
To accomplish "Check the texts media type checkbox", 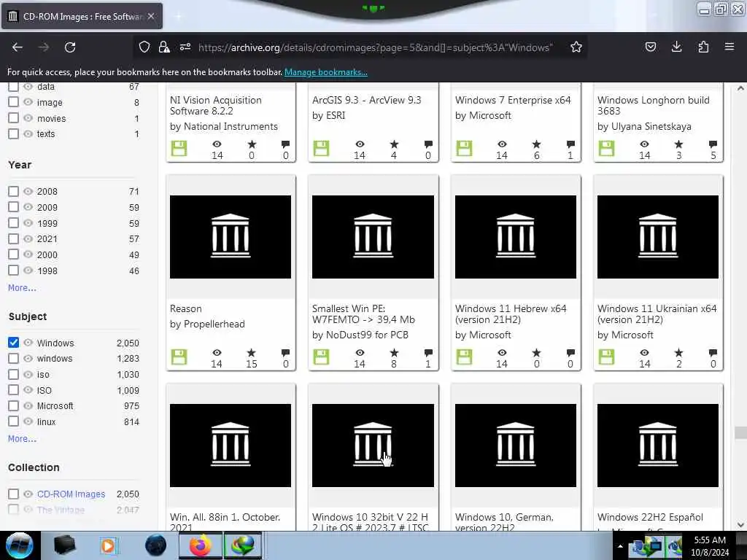I will 13,134.
